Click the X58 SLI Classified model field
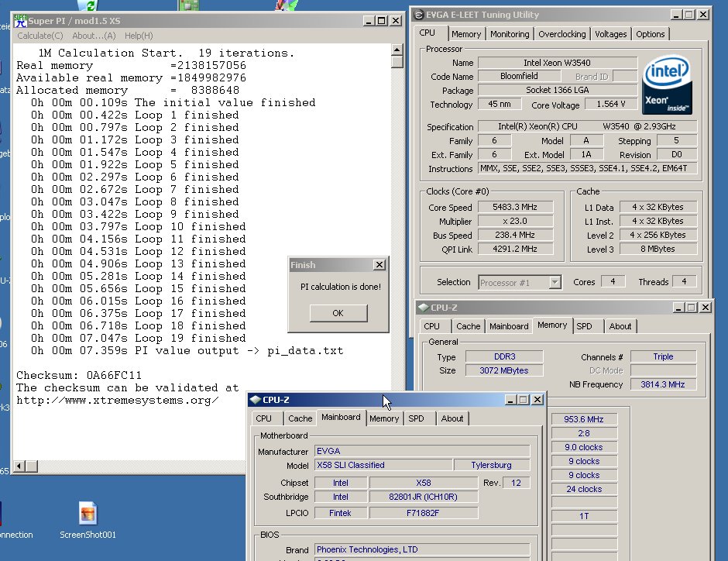Screen dimensions: 728x561 point(383,465)
